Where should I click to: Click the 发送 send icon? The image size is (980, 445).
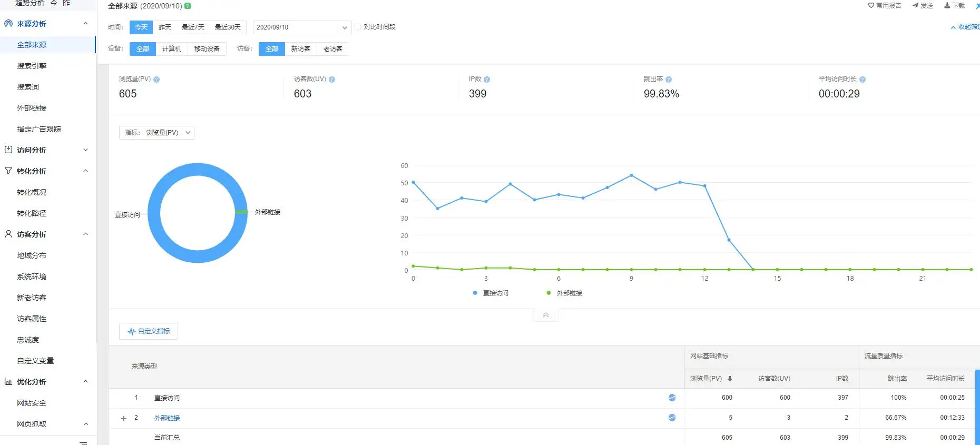tap(916, 5)
